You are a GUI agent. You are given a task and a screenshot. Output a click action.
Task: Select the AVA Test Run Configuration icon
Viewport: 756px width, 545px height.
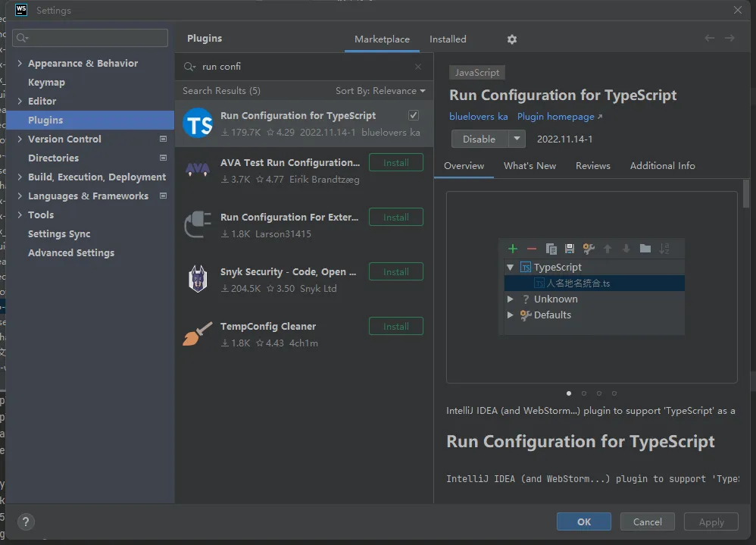point(198,171)
